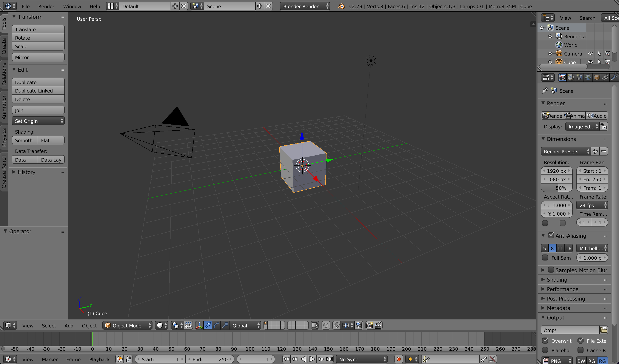Enable proportional editing circle icon

(326, 325)
